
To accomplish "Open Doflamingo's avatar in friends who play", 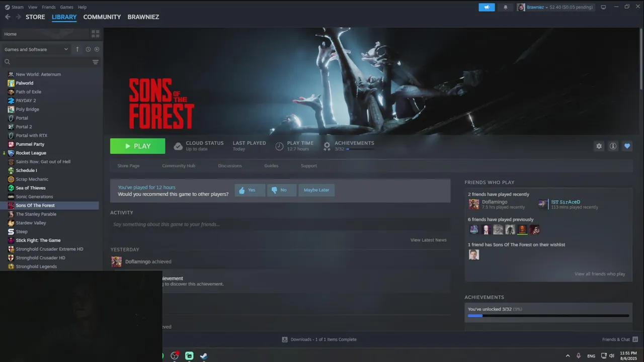I will [x=474, y=204].
